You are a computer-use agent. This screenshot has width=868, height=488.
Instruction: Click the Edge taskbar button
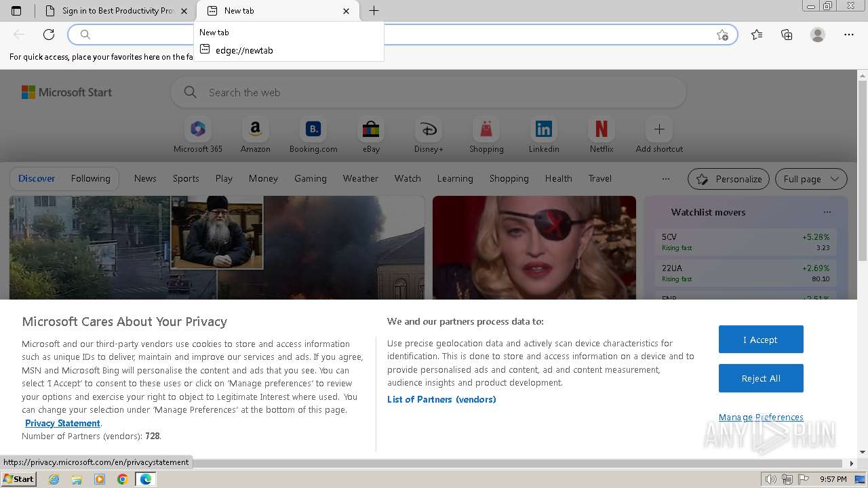tap(145, 479)
